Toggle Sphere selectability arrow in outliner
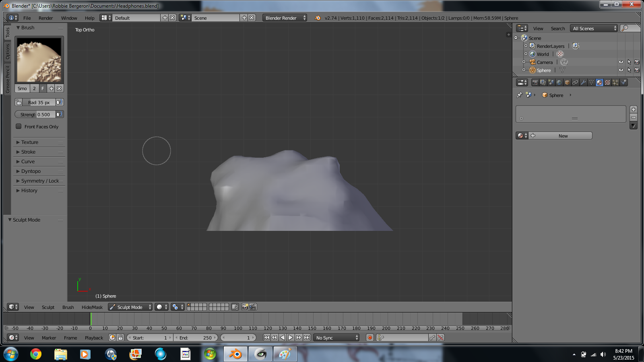This screenshot has height=362, width=644. coord(629,70)
